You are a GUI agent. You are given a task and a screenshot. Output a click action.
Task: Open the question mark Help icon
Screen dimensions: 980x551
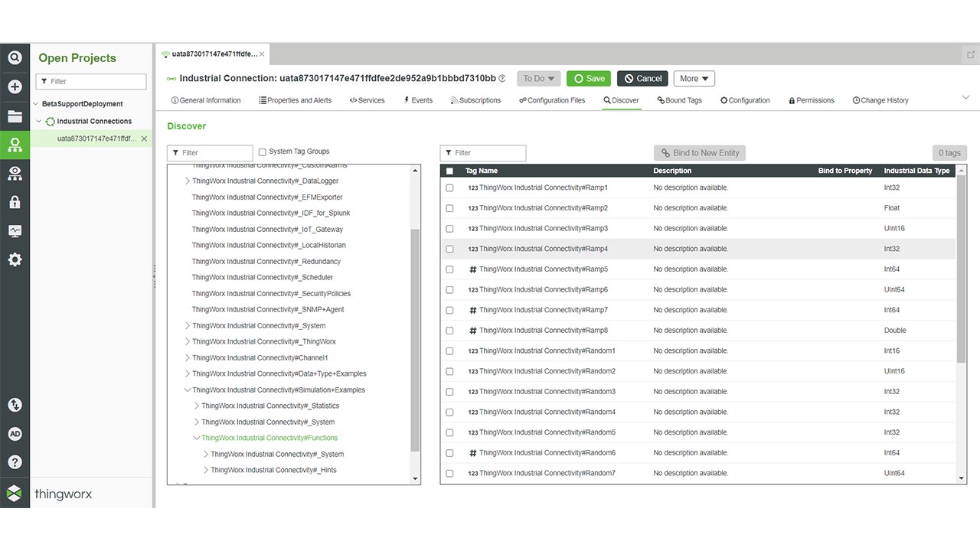click(x=15, y=462)
